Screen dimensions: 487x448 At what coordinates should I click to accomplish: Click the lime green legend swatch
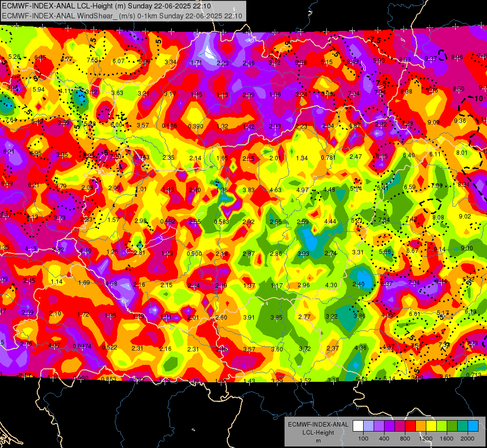442,426
